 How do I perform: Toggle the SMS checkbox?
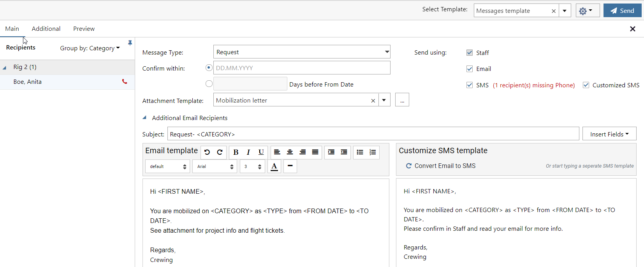tap(470, 85)
